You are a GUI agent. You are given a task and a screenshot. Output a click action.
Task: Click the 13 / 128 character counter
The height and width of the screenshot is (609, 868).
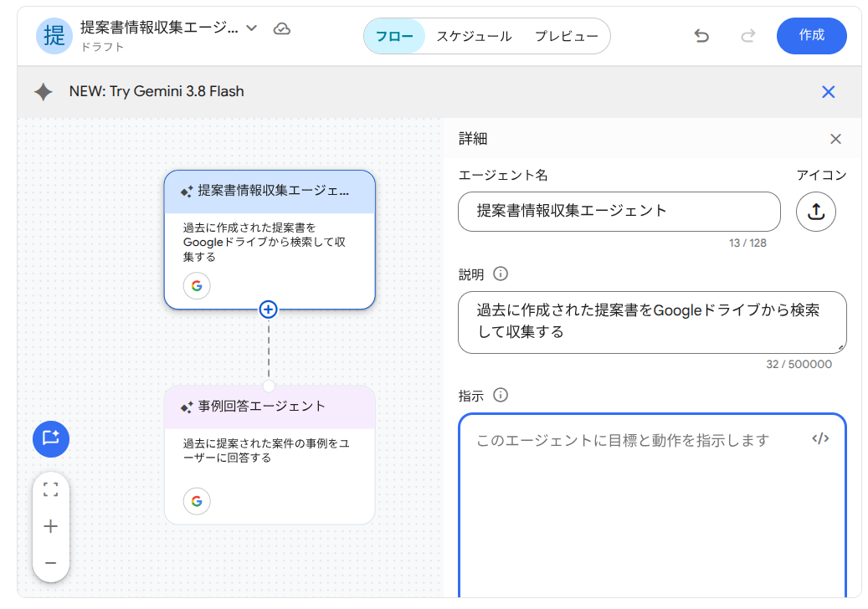click(747, 243)
